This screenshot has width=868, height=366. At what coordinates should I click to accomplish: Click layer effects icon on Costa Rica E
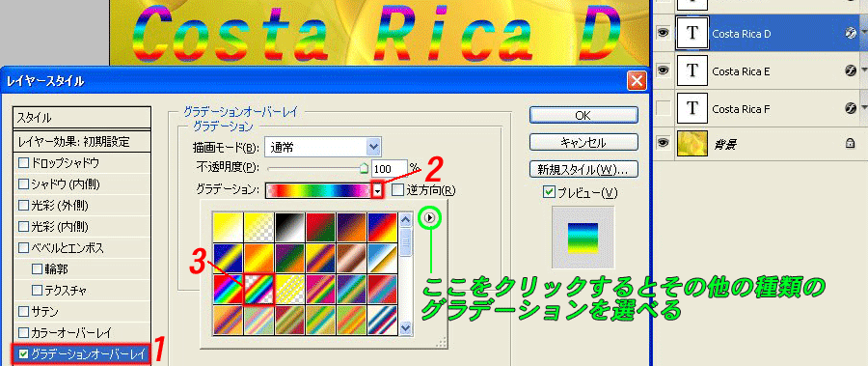tap(852, 71)
